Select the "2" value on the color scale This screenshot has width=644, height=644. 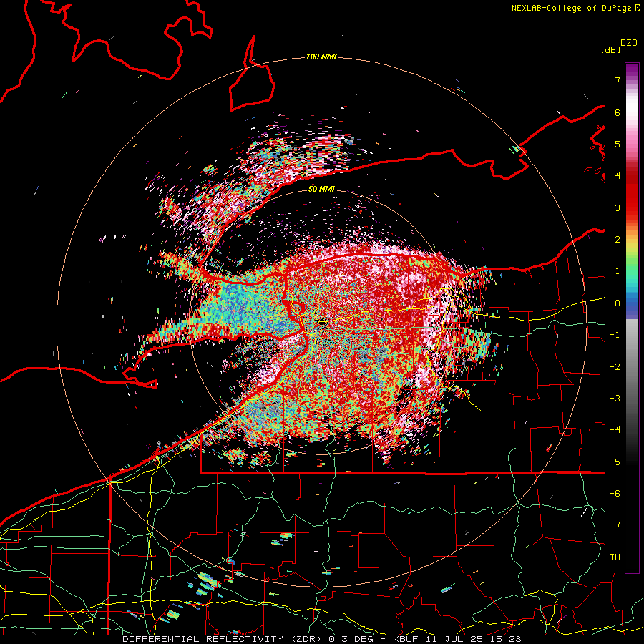point(618,240)
